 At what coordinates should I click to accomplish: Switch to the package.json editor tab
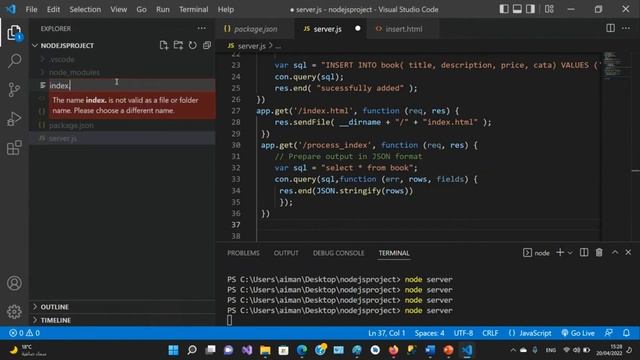pos(255,29)
